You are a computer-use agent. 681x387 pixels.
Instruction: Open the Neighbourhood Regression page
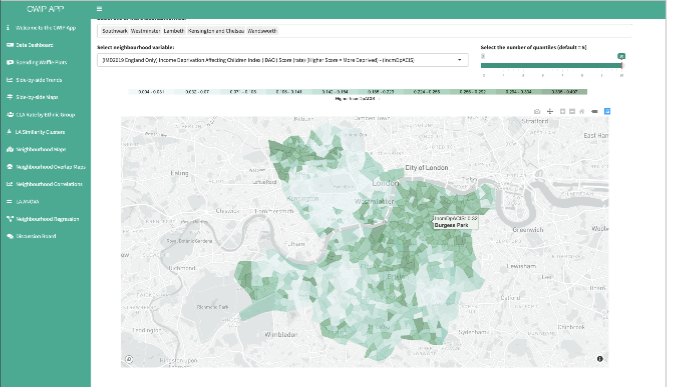pyautogui.click(x=47, y=219)
